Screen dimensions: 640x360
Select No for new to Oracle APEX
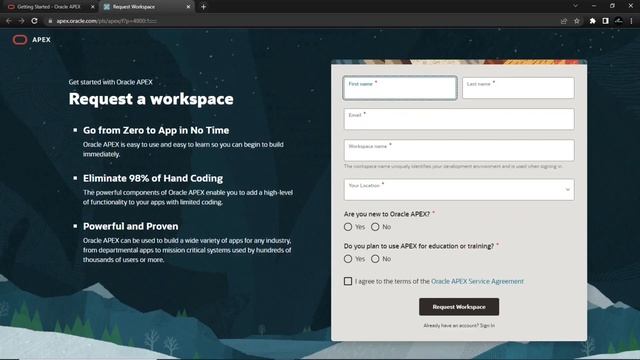(375, 227)
